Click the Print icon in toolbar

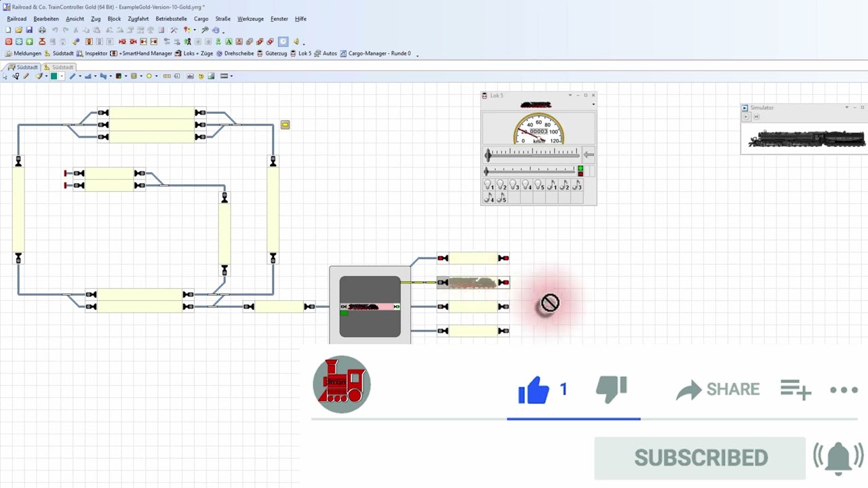coord(42,30)
